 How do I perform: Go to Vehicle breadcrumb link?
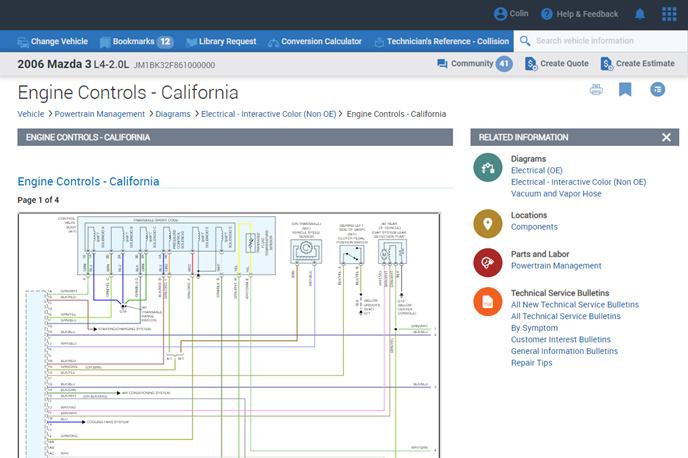[31, 114]
